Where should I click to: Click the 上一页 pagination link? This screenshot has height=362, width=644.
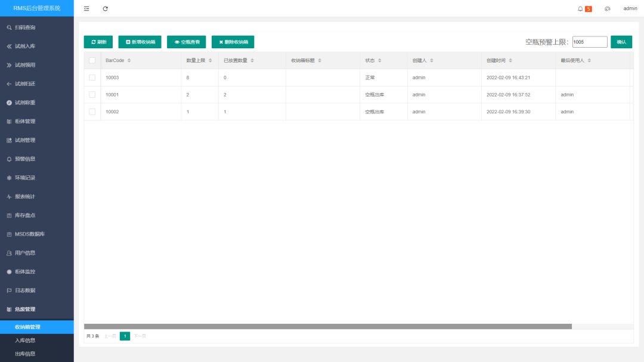(110, 336)
